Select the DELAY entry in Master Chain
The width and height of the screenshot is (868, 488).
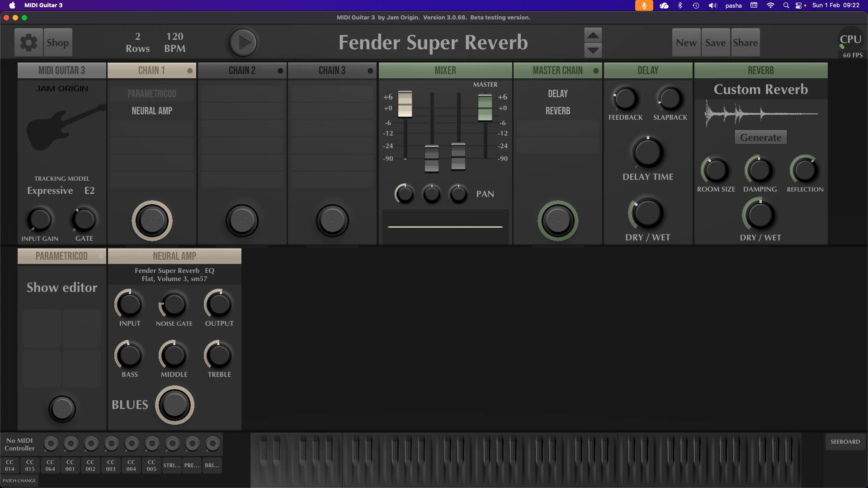click(557, 94)
